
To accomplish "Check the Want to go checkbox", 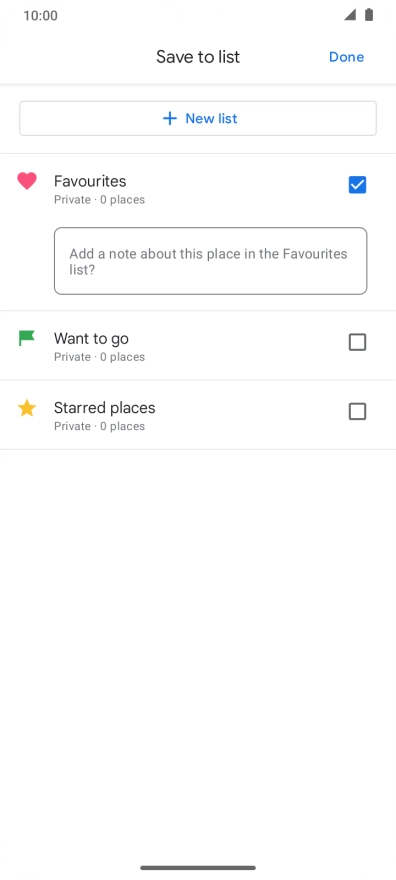I will [357, 342].
